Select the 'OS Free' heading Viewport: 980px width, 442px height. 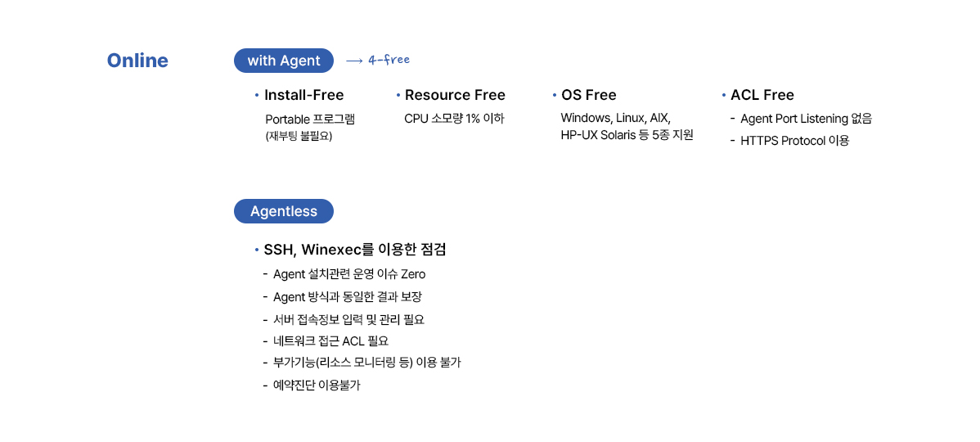[589, 95]
